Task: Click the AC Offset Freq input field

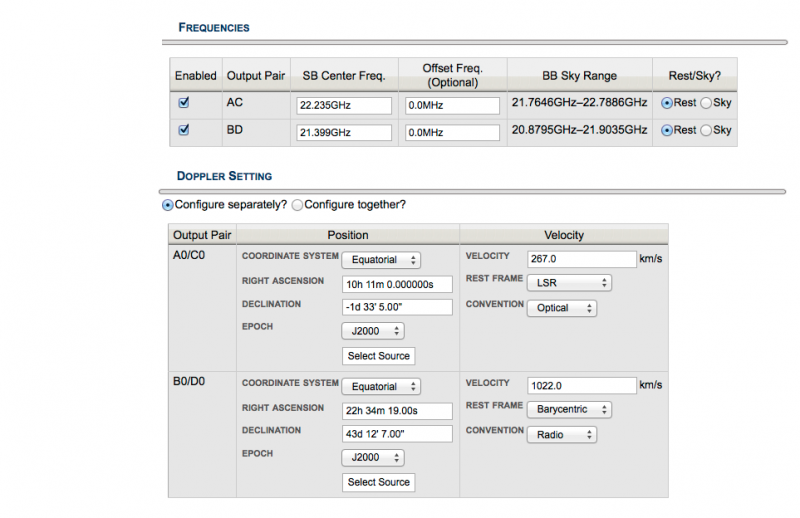Action: (452, 105)
